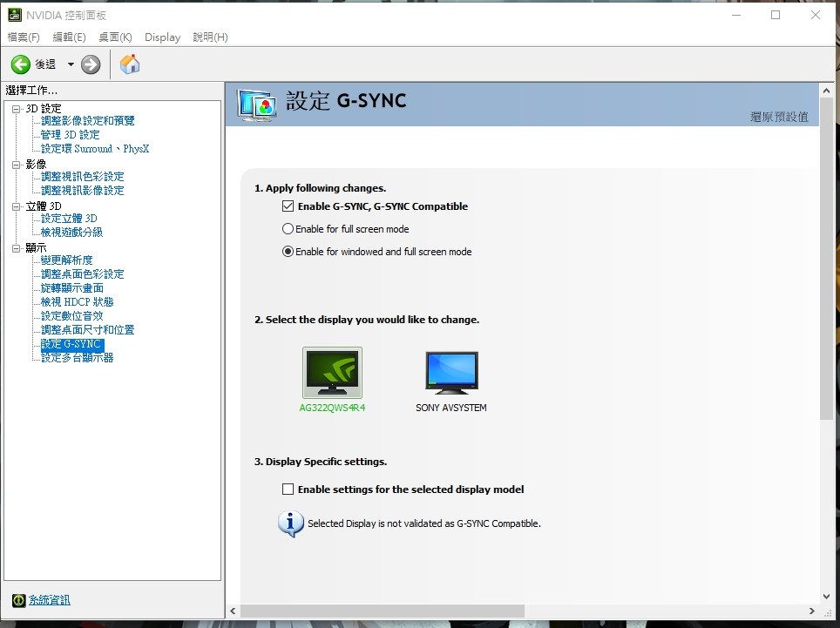The image size is (840, 628).
Task: Open the 檔案(F) menu
Action: [x=23, y=37]
